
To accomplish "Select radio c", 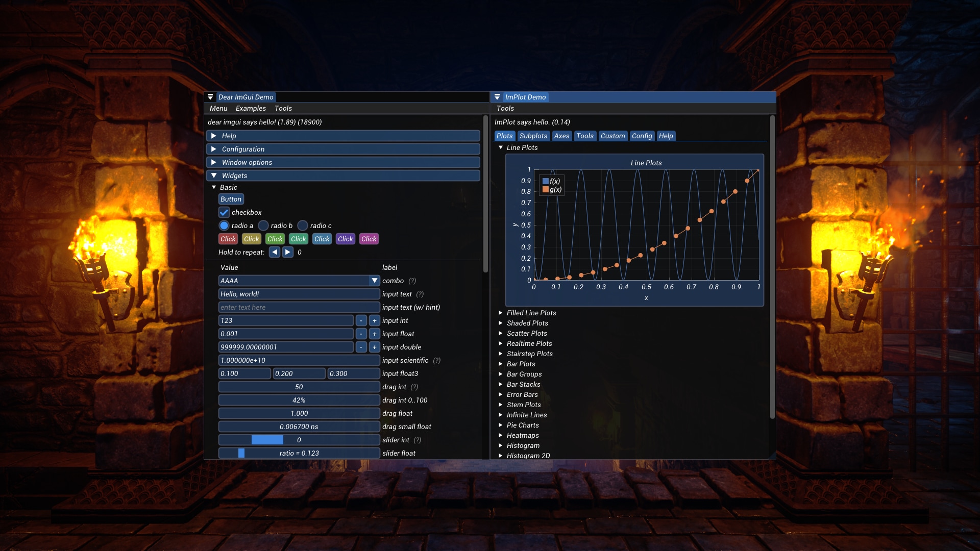I will (303, 226).
